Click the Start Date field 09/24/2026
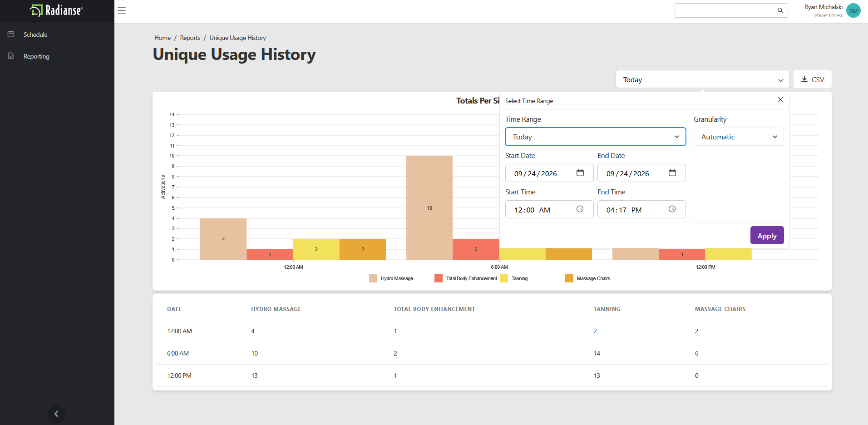 tap(549, 173)
